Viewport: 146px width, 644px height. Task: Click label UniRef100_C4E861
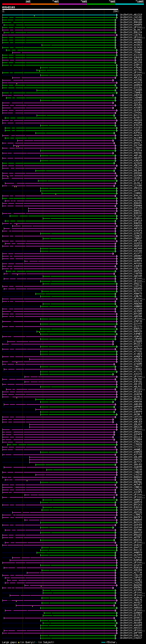point(131,369)
